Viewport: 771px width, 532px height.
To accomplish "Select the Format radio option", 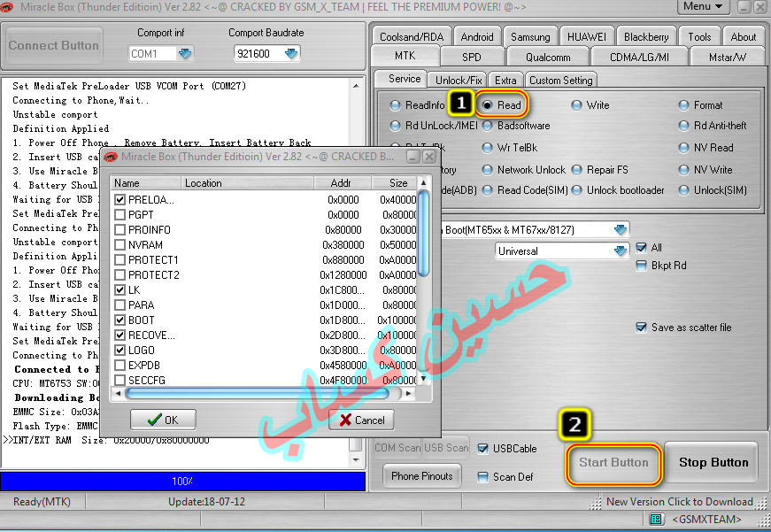I will pyautogui.click(x=683, y=105).
